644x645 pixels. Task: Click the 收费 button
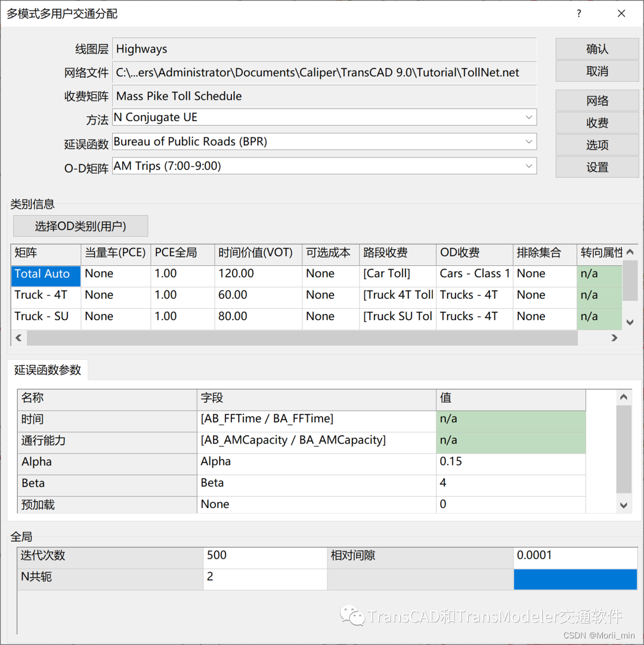tap(596, 123)
